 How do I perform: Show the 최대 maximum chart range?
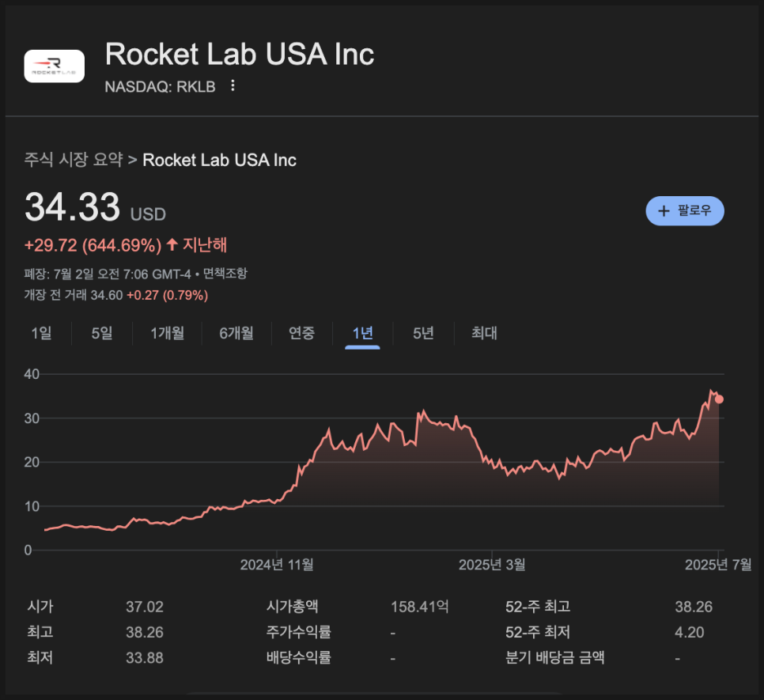coord(484,333)
